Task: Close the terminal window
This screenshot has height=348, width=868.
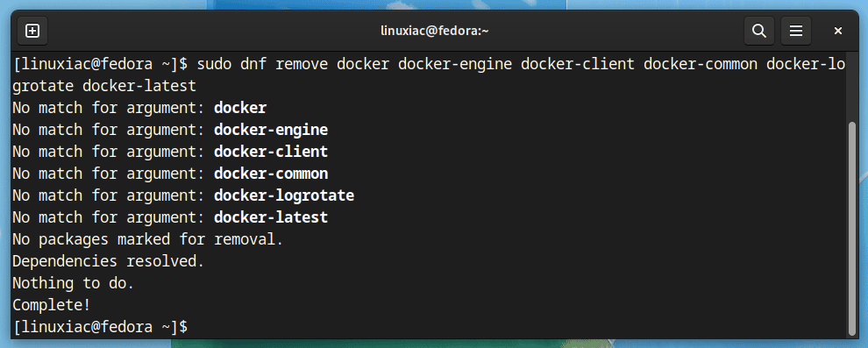Action: click(838, 31)
